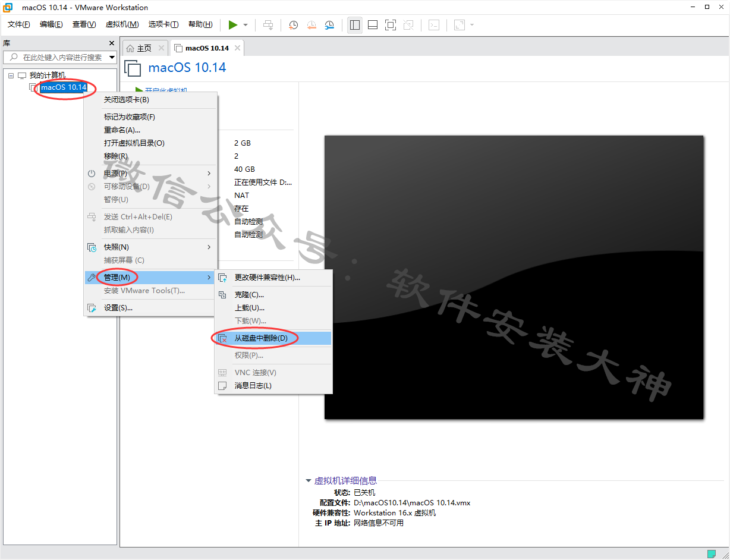Image resolution: width=730 pixels, height=560 pixels.
Task: Switch to the 主页 tab
Action: point(144,48)
